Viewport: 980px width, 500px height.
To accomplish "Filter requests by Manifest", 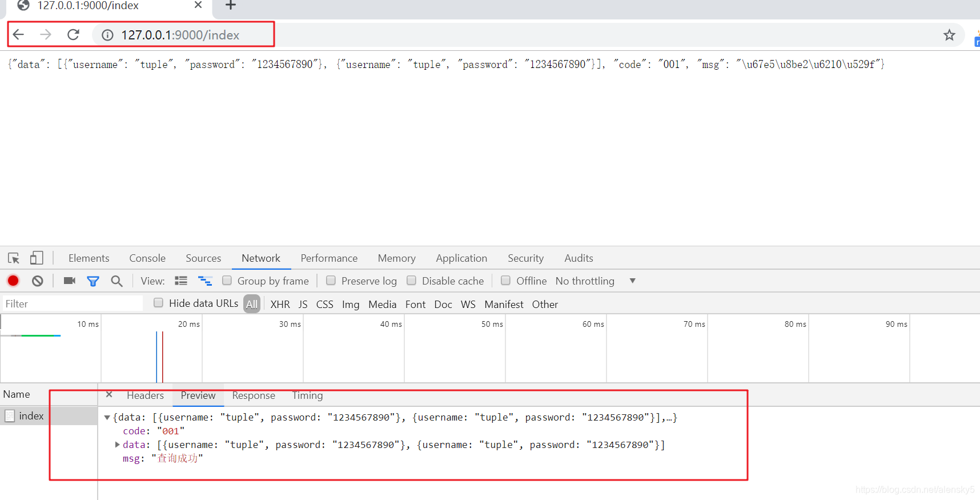I will (504, 305).
